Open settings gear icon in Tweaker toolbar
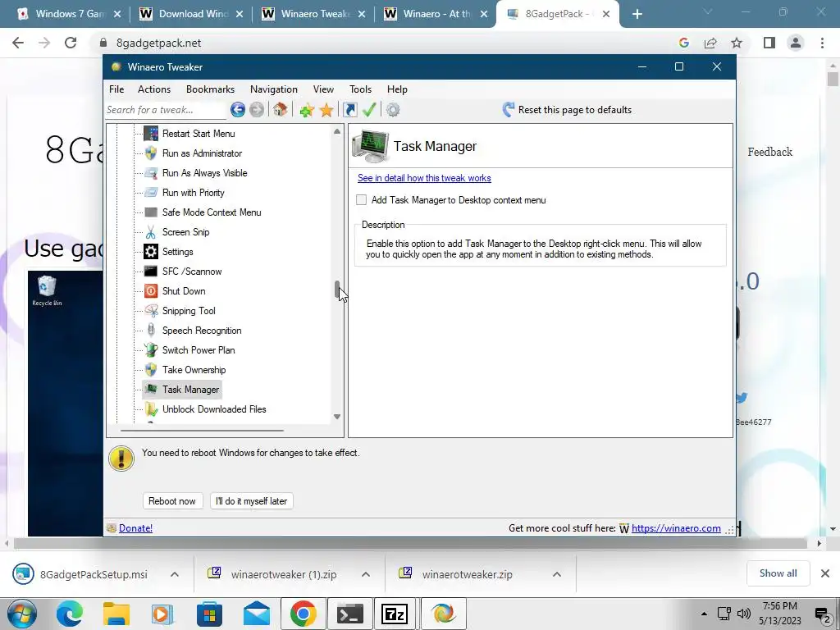This screenshot has width=840, height=630. (x=393, y=110)
